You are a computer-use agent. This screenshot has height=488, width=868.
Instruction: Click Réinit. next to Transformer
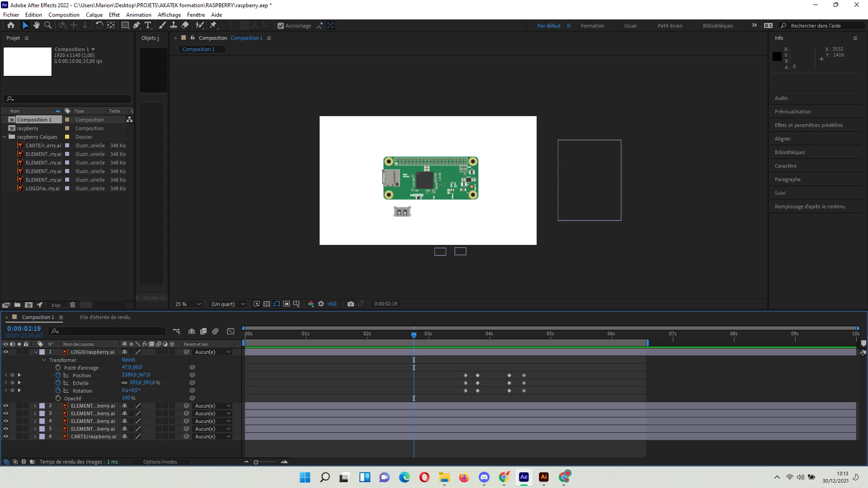[x=129, y=360]
